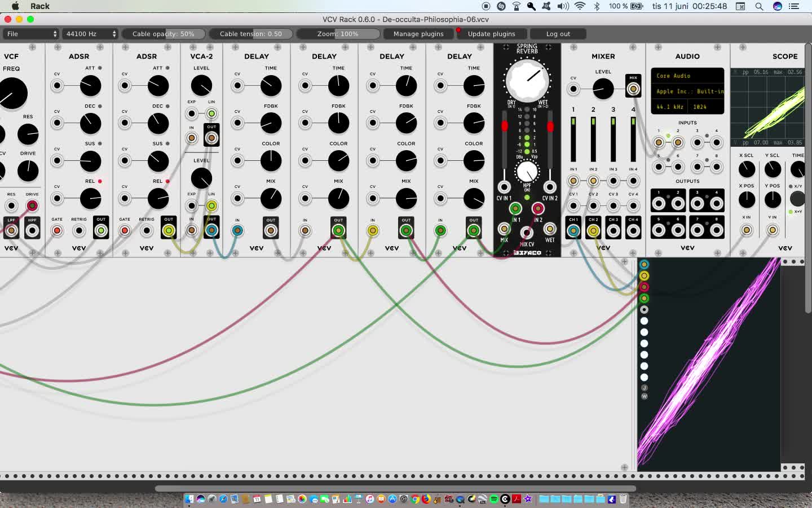Screen dimensions: 812x508
Task: Click the second ADSR RETRIG input jack
Action: 147,230
